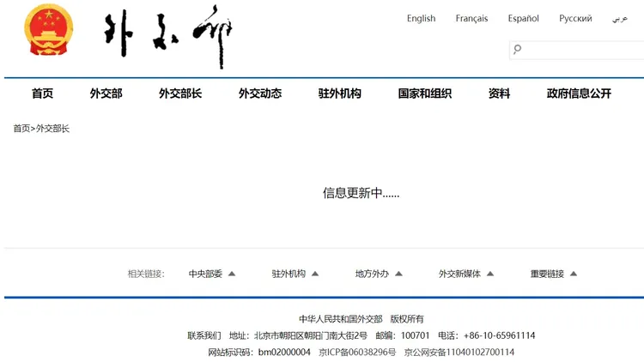The width and height of the screenshot is (644, 362).
Task: Open the 外交动态 navigation menu item
Action: 260,94
